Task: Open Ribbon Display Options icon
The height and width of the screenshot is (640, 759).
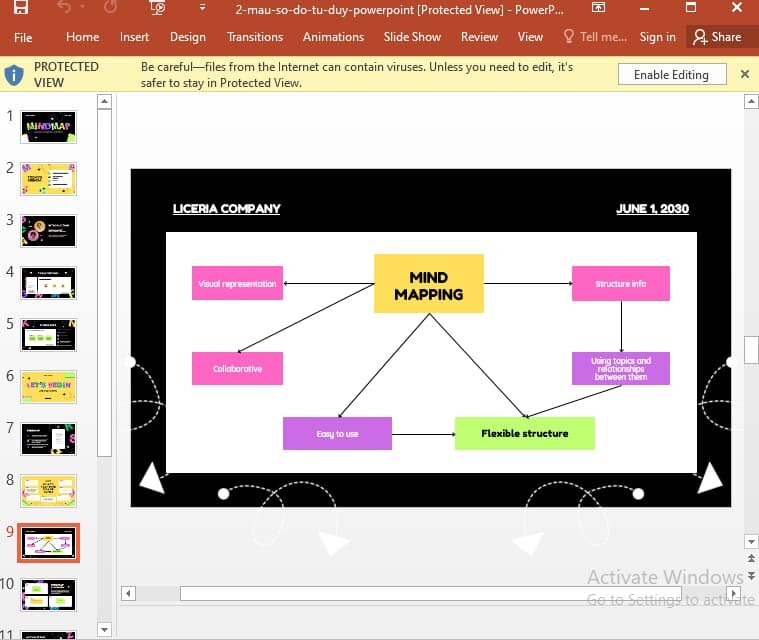Action: tap(598, 7)
